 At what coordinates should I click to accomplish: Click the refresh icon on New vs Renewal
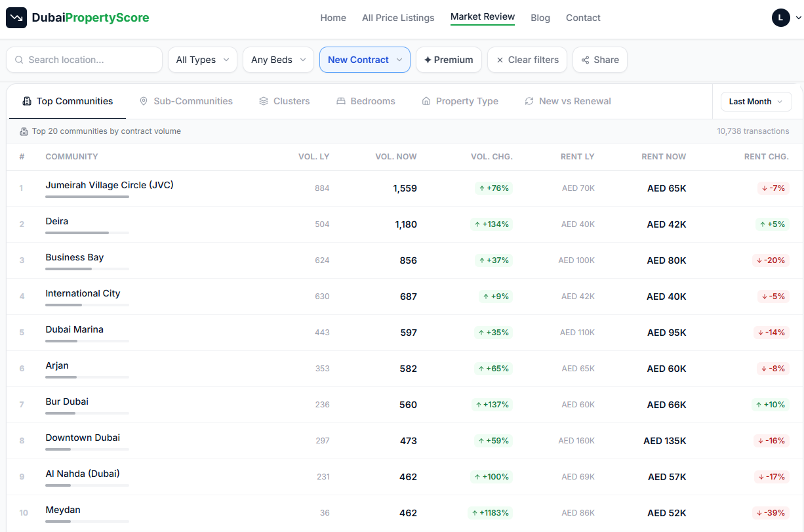click(x=529, y=101)
